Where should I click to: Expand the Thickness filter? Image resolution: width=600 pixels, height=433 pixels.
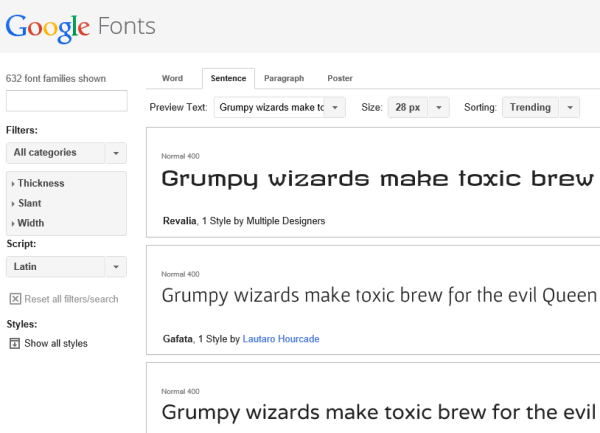38,183
